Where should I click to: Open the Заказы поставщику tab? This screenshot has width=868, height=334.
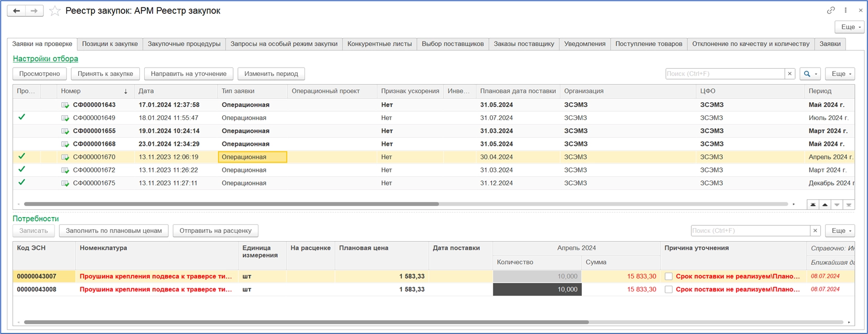pyautogui.click(x=524, y=44)
